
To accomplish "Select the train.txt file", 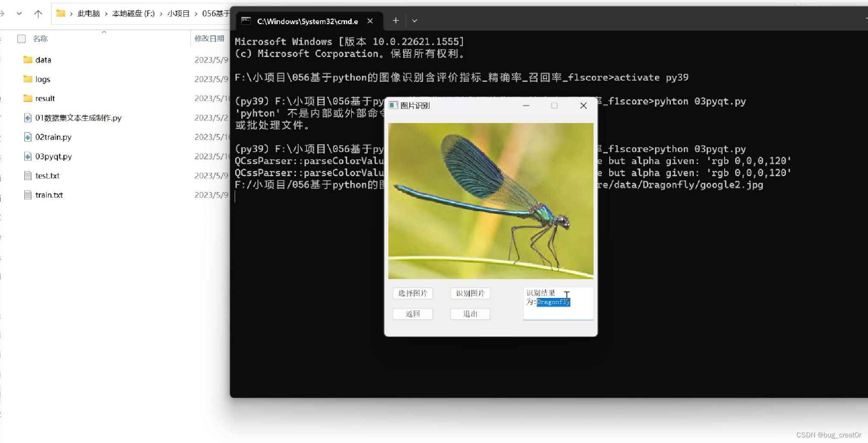I will click(x=49, y=195).
